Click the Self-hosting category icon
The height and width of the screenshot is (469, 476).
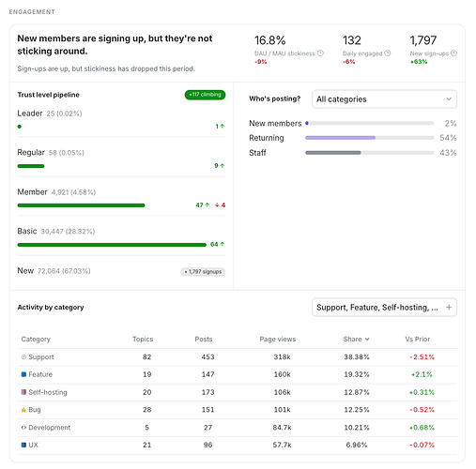click(23, 392)
